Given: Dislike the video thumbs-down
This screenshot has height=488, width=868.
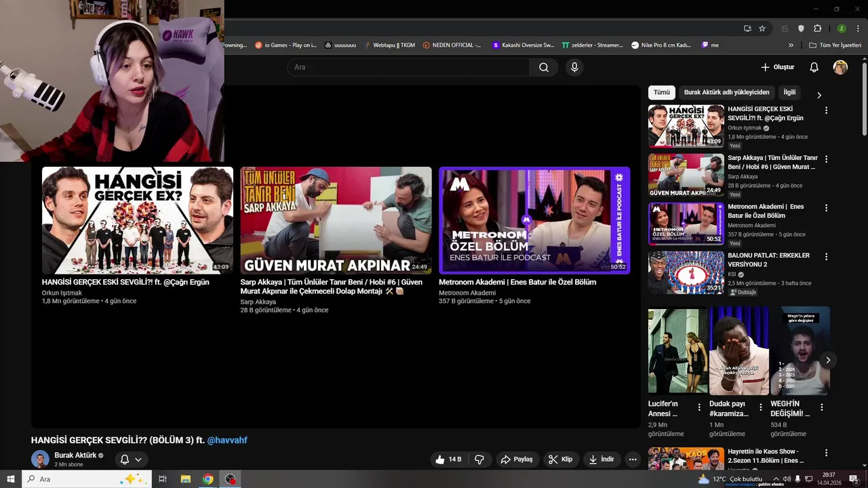Looking at the screenshot, I should [479, 460].
